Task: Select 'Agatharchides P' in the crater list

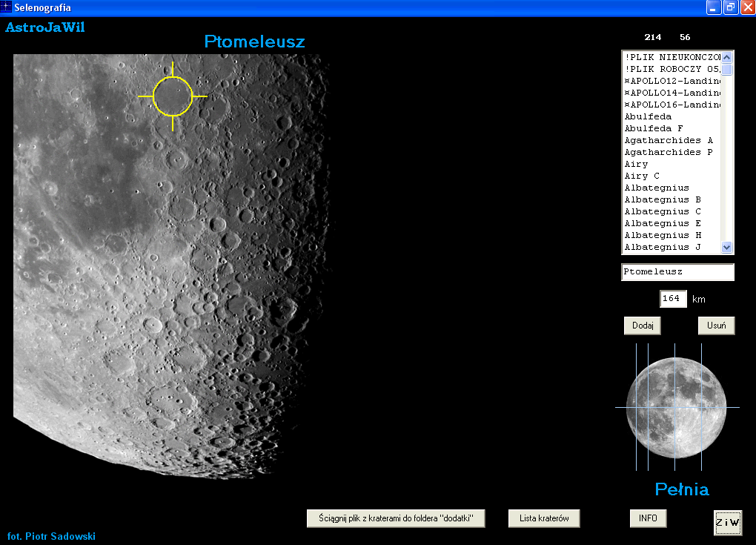Action: (672, 153)
